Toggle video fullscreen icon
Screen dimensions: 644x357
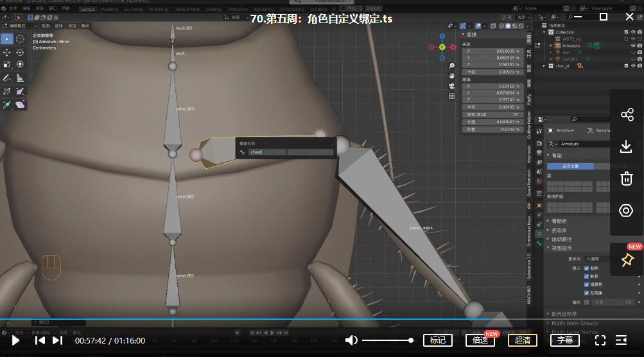pyautogui.click(x=600, y=340)
